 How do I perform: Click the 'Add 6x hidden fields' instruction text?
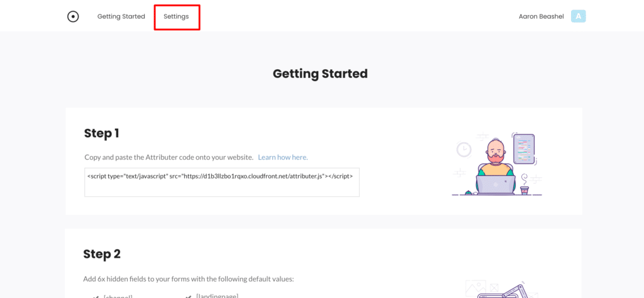point(189,279)
